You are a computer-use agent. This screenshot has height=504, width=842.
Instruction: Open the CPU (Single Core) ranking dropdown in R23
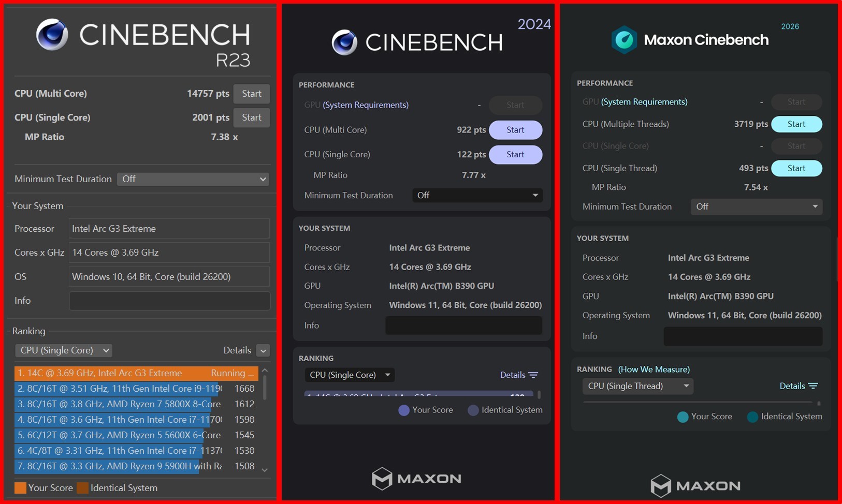[64, 350]
